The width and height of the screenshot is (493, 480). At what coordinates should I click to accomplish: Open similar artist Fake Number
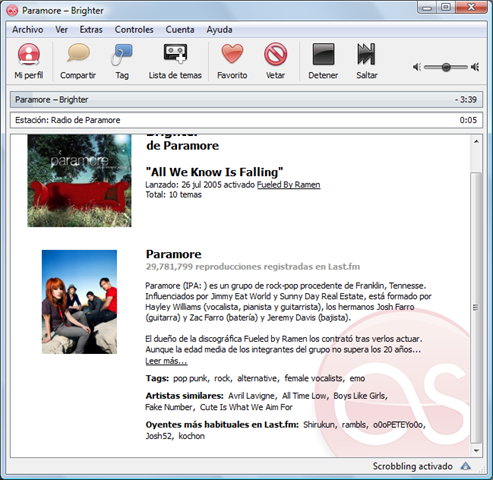tap(169, 407)
